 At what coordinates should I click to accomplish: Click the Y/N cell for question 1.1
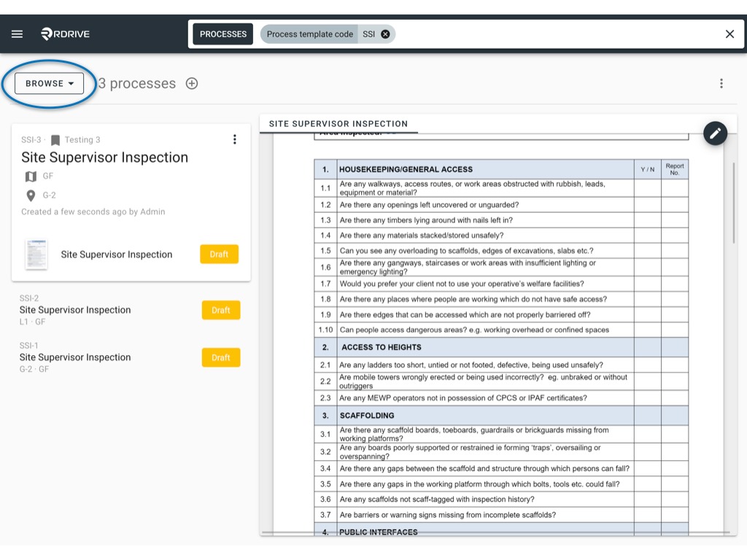point(648,188)
